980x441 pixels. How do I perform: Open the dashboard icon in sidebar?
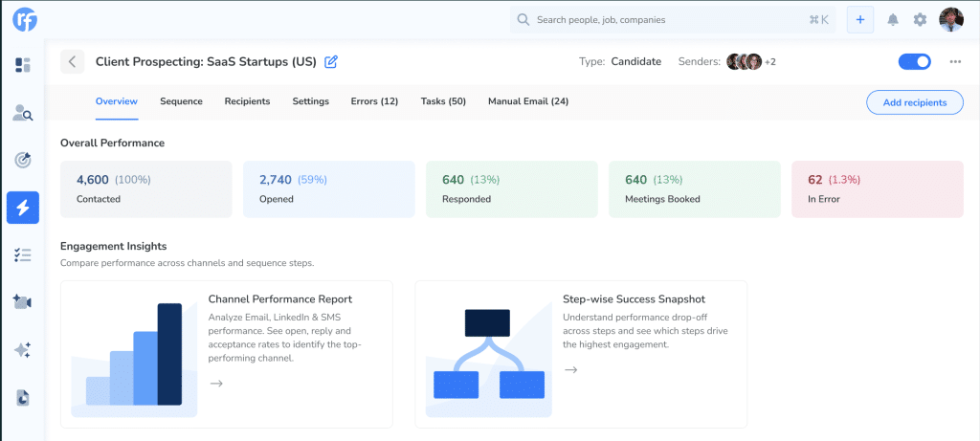pyautogui.click(x=23, y=65)
